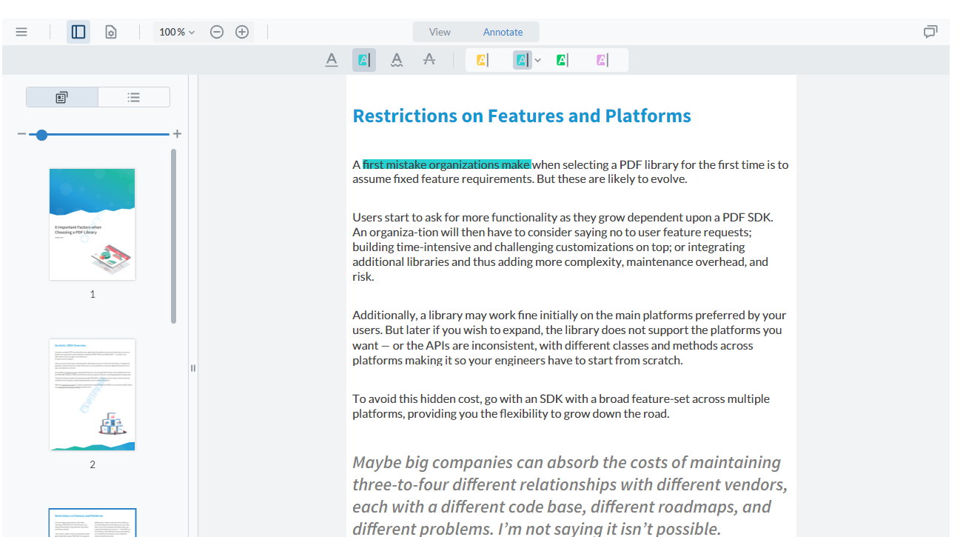Image resolution: width=980 pixels, height=537 pixels.
Task: Open the Annotate tab
Action: (503, 31)
